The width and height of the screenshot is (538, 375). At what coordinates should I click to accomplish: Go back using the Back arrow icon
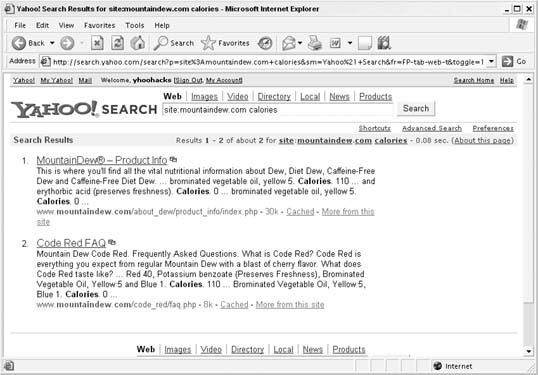coord(19,43)
